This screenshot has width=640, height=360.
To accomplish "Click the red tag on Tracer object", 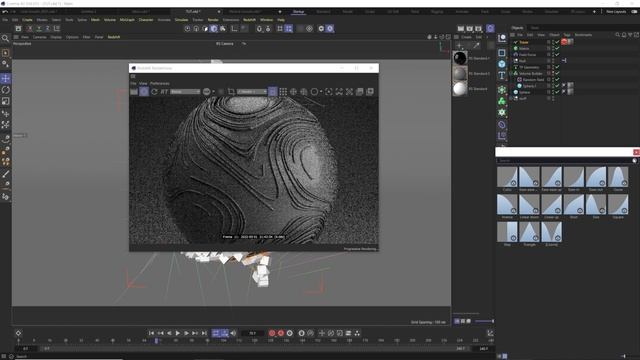I will point(564,42).
